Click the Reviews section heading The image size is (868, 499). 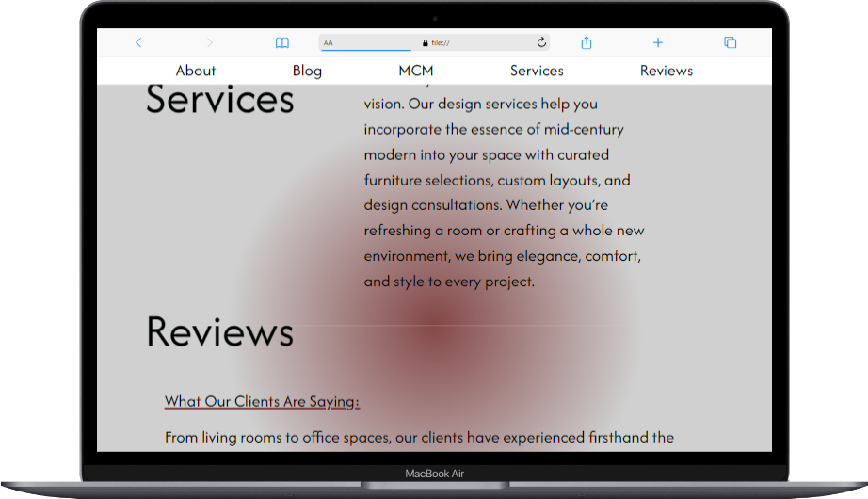[x=219, y=331]
